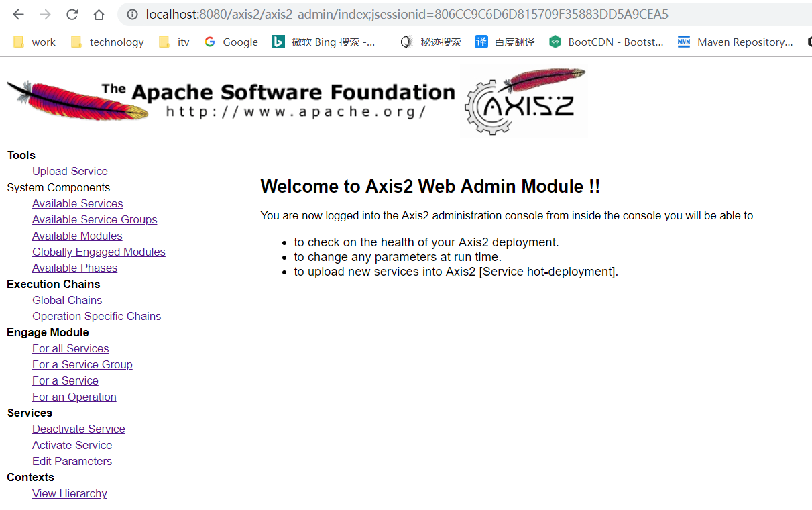Open the Activate Service link
812x510 pixels.
tap(72, 445)
